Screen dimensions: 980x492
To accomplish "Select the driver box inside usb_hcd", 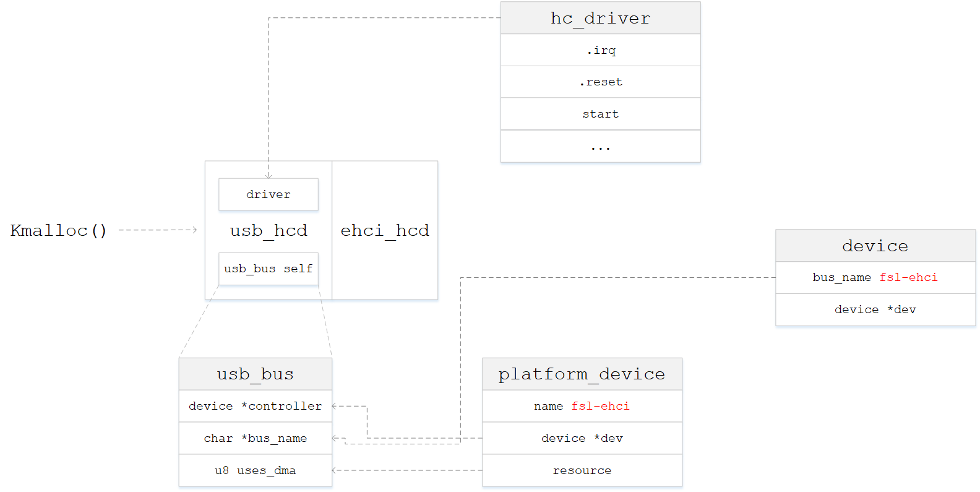I will click(x=269, y=194).
